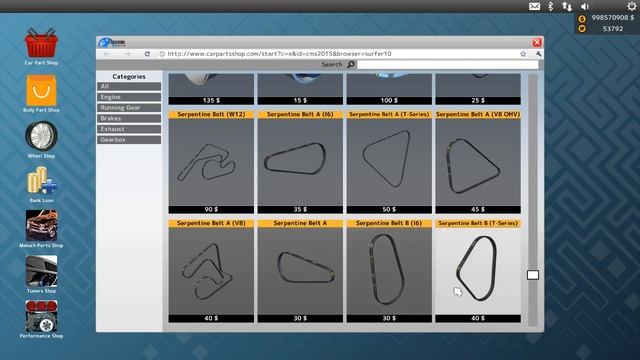This screenshot has height=360, width=640.
Task: Click the mail envelope icon in top bar
Action: coord(534,6)
